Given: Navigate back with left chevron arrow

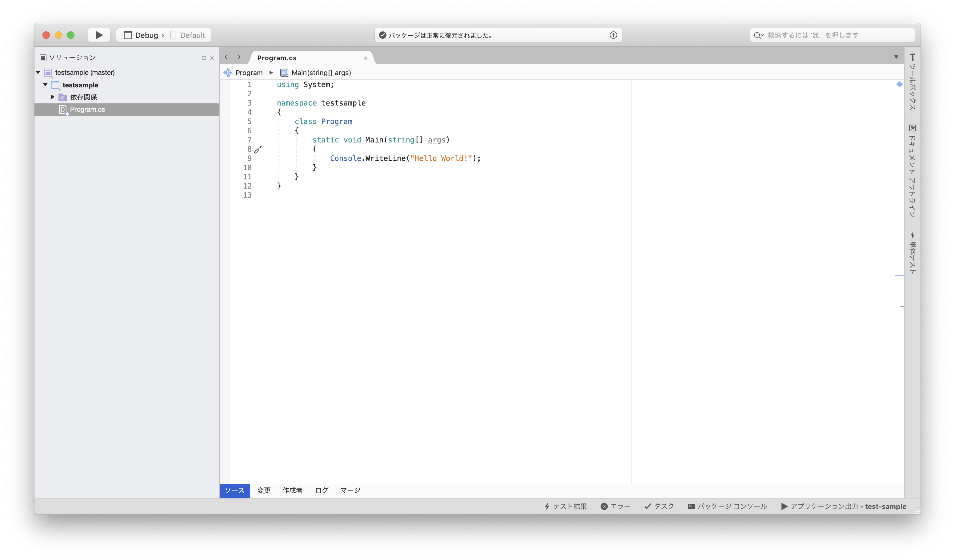Looking at the screenshot, I should 227,57.
